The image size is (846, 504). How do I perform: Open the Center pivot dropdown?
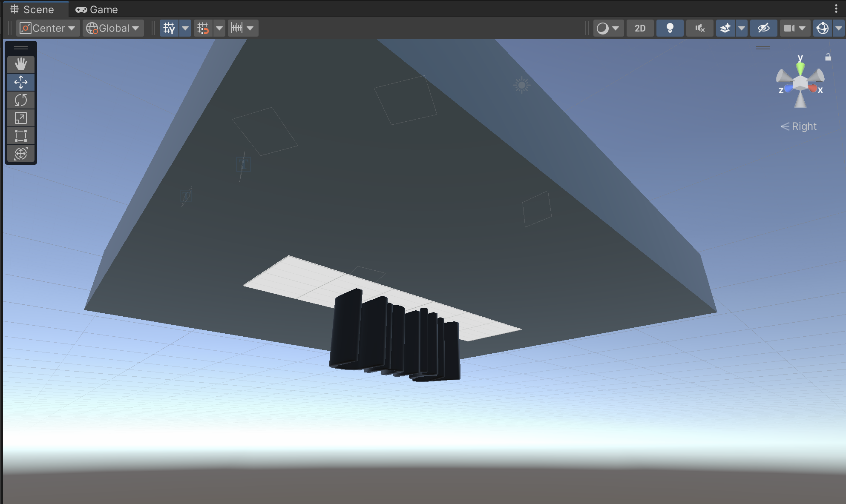tap(48, 28)
